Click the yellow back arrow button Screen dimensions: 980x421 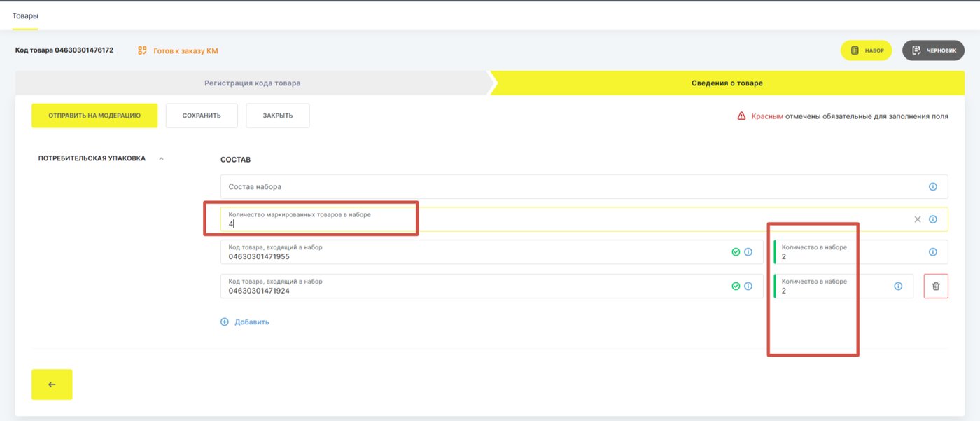(52, 385)
